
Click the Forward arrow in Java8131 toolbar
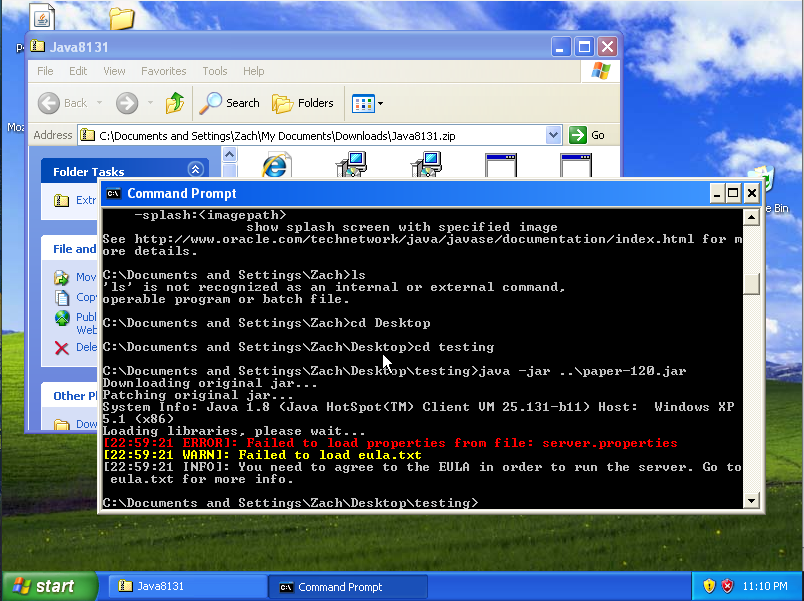(x=127, y=103)
